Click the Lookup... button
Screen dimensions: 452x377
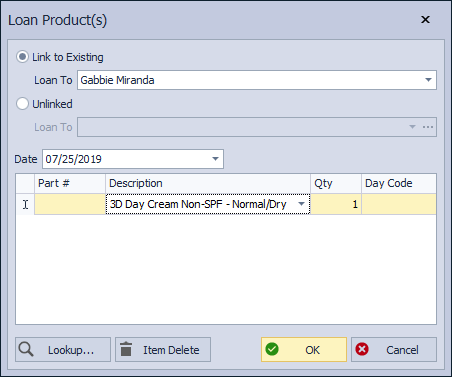[63, 350]
